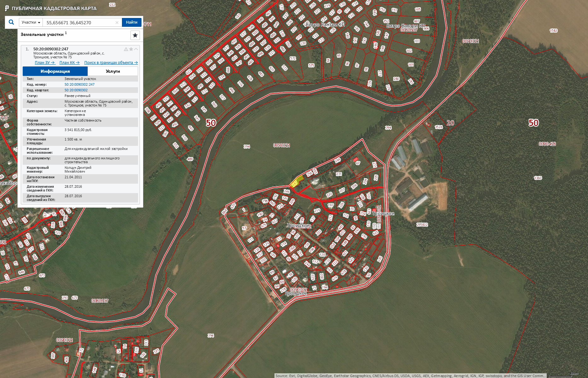Switch to the Услуги tab
The width and height of the screenshot is (588, 378).
pyautogui.click(x=113, y=71)
